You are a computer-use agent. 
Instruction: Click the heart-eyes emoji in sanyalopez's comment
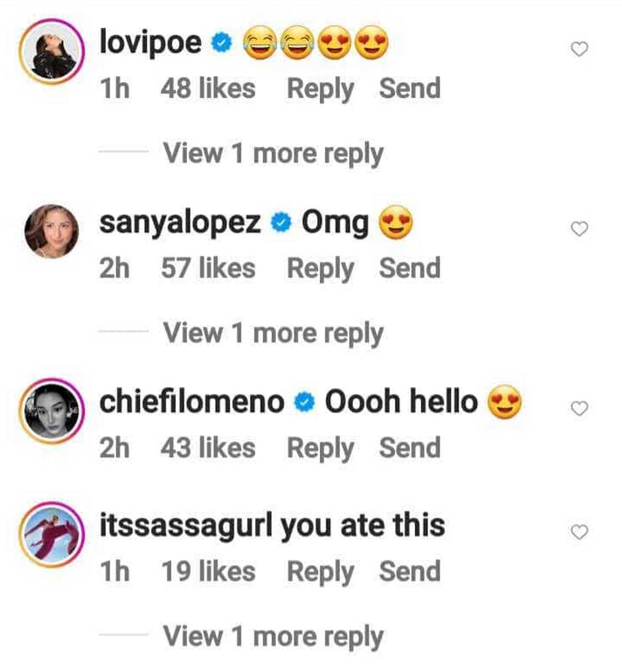tap(396, 222)
